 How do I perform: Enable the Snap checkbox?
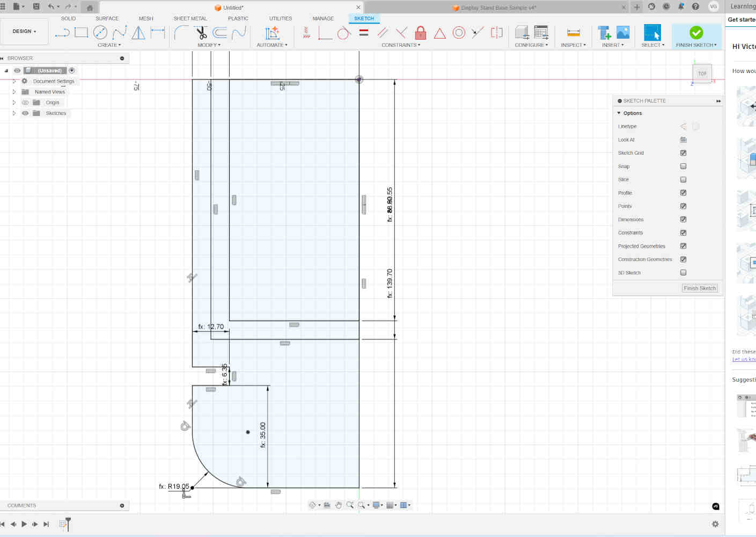click(683, 166)
